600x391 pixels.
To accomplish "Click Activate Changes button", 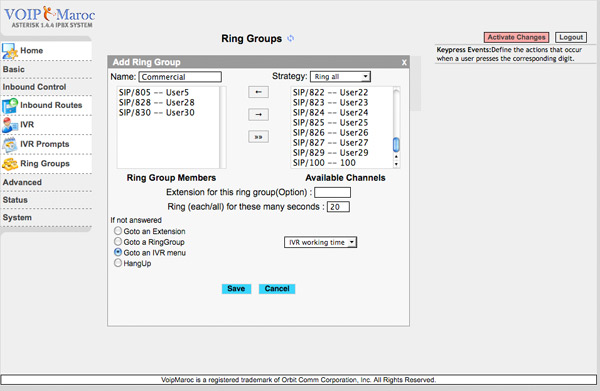I will coord(516,37).
